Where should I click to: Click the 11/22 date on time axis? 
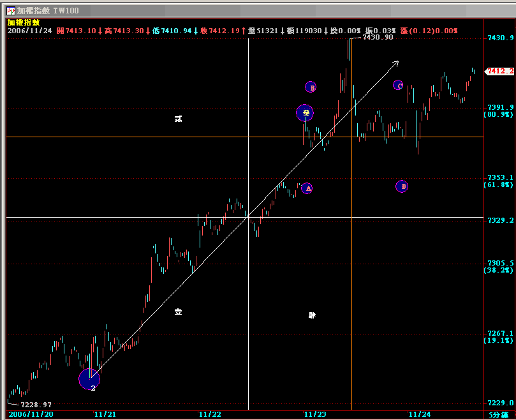[210, 414]
